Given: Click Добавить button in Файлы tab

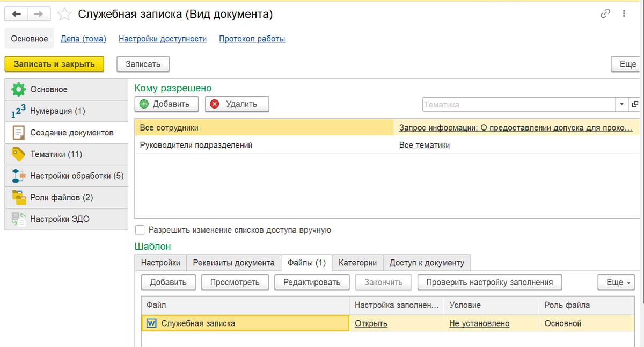Looking at the screenshot, I should tap(168, 282).
